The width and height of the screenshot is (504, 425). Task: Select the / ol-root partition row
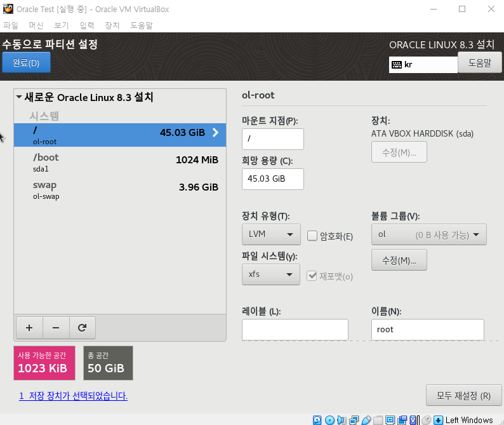point(120,135)
